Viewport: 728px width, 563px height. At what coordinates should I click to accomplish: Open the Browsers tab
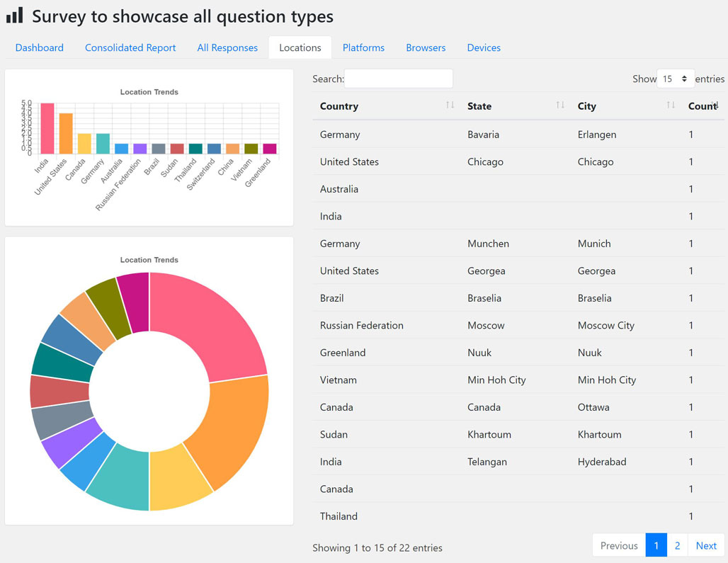(x=426, y=47)
